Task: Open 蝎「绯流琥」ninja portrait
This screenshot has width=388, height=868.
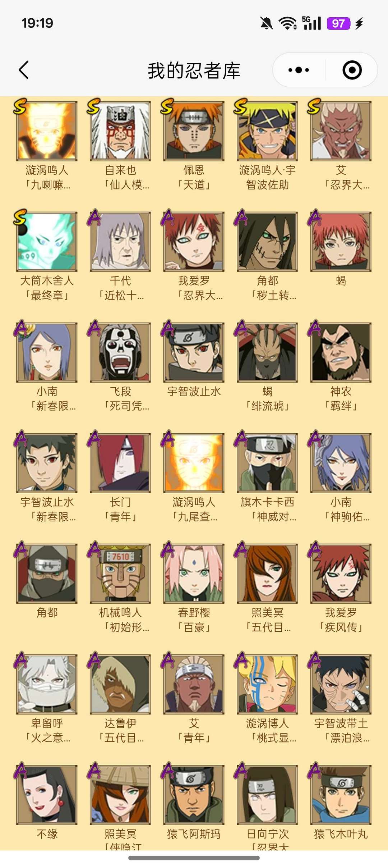Action: pos(267,352)
